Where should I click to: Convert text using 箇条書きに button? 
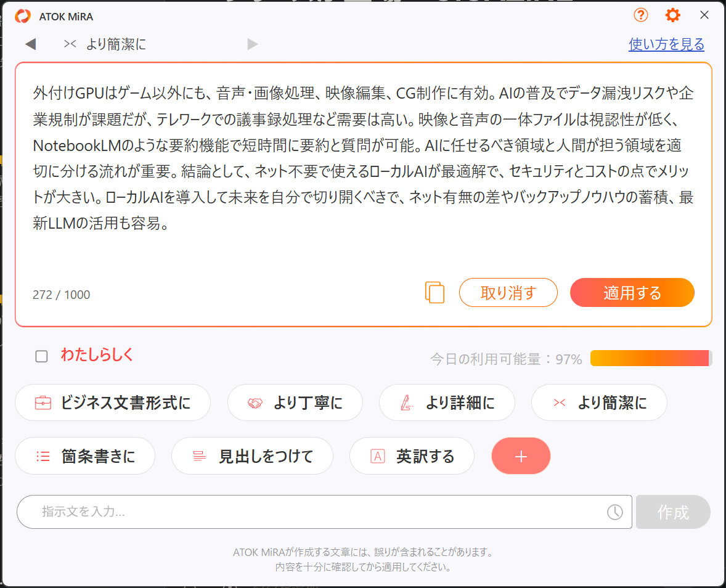point(85,456)
